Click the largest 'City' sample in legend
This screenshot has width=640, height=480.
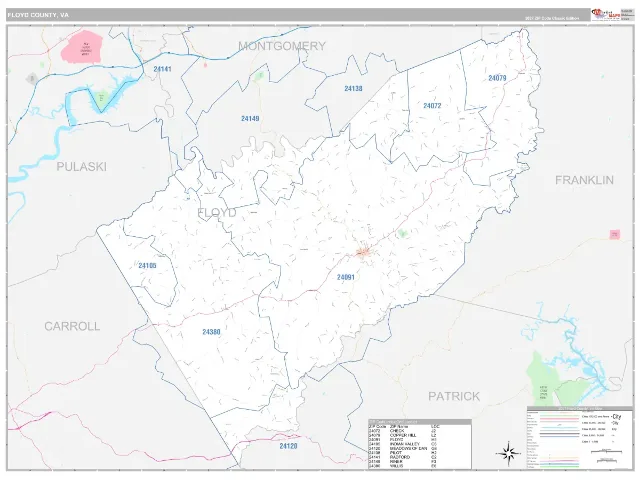click(617, 416)
